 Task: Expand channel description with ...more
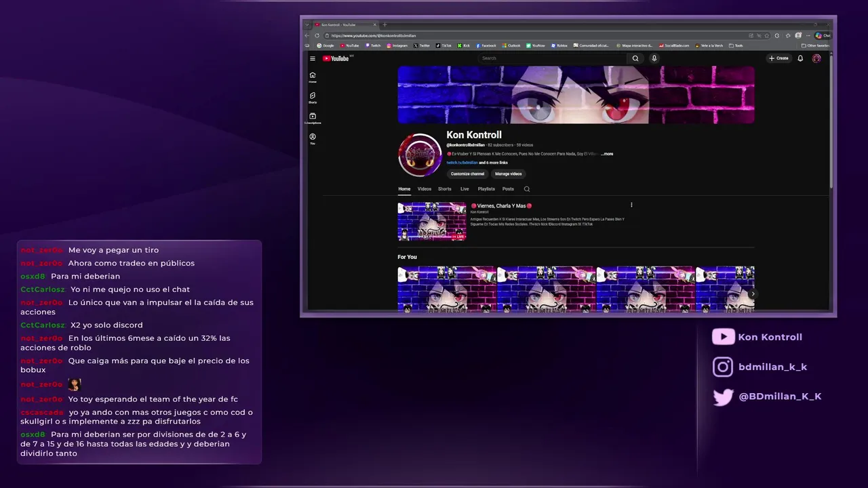point(607,154)
